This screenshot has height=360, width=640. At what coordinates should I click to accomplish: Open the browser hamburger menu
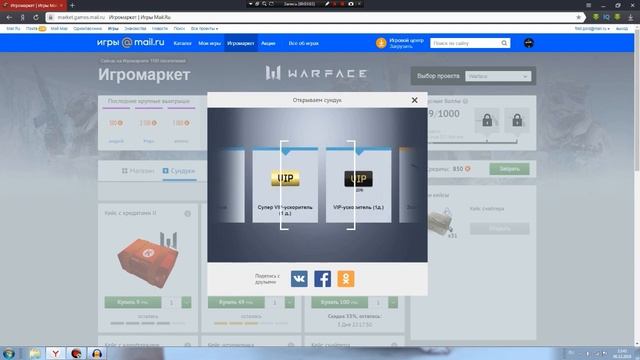589,5
